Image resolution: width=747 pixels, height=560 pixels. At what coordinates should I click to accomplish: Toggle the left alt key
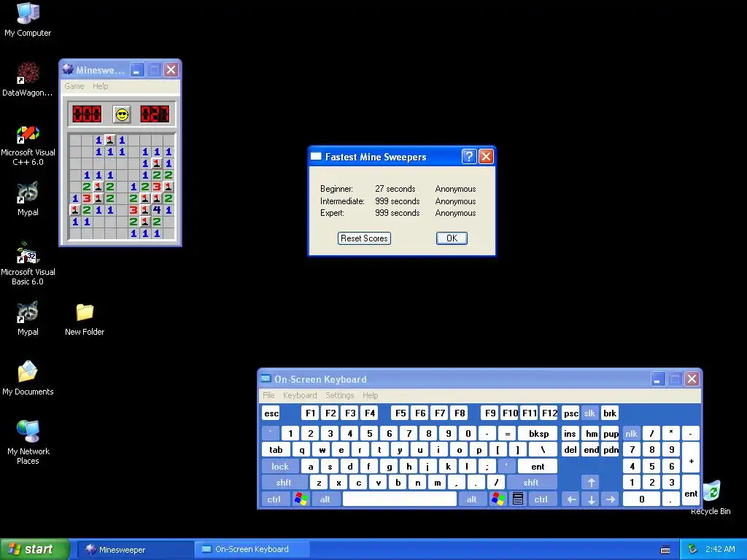tap(325, 499)
